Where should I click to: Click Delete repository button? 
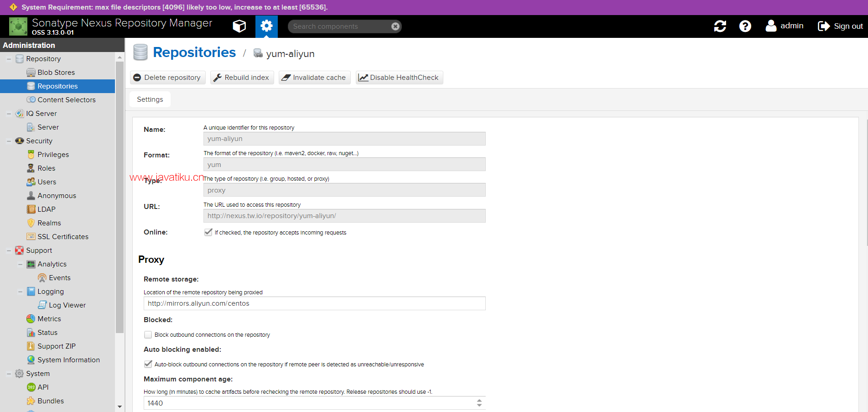tap(167, 78)
